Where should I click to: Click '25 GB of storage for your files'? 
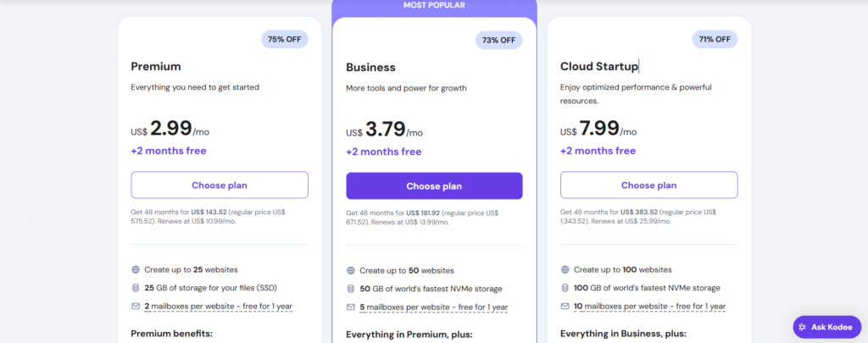[x=210, y=288]
